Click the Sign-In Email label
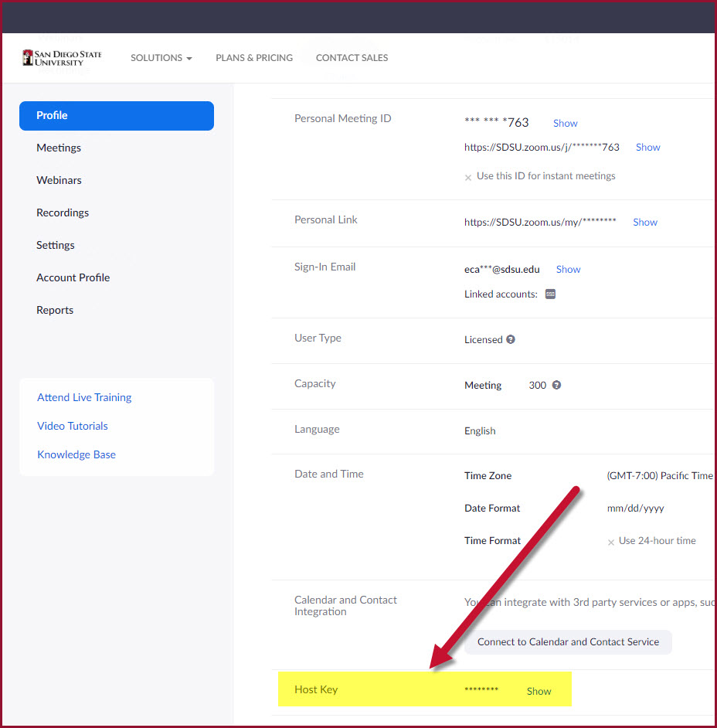Image resolution: width=717 pixels, height=728 pixels. pos(325,267)
